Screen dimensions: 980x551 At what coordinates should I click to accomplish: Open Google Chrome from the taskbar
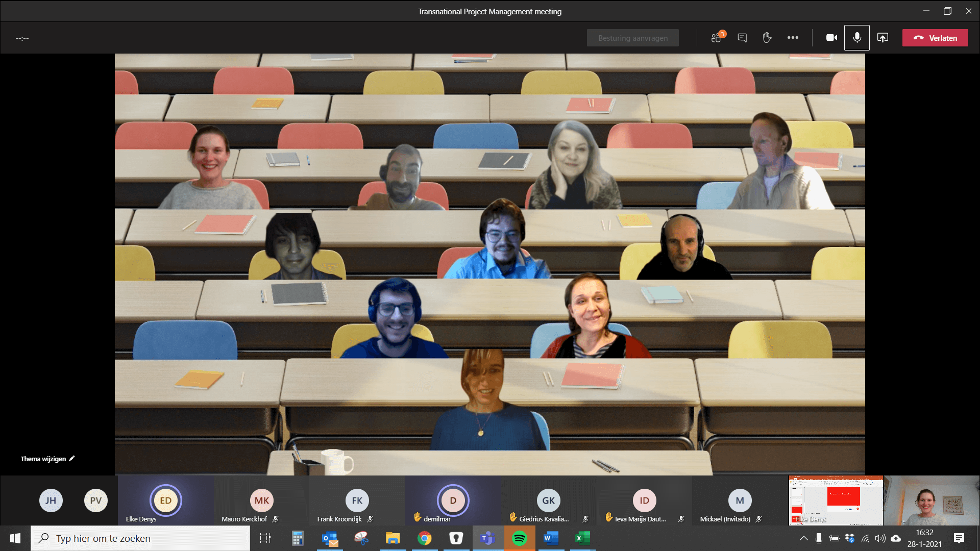pyautogui.click(x=424, y=538)
